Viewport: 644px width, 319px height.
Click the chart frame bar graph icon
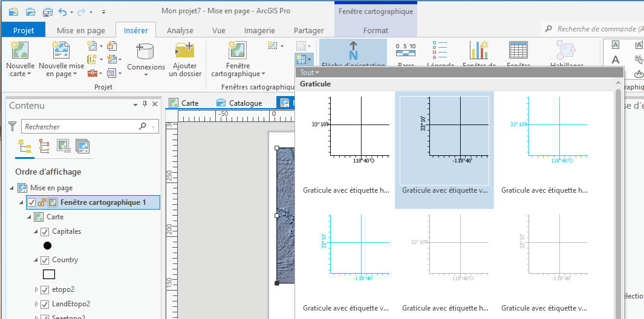pyautogui.click(x=479, y=51)
